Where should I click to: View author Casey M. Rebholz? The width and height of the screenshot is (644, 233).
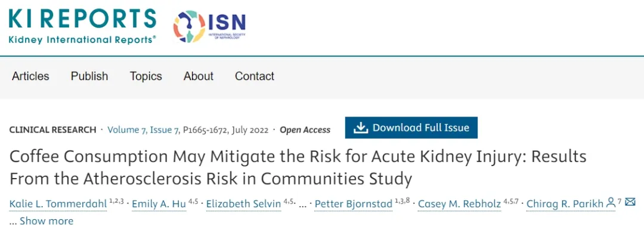[x=460, y=203]
